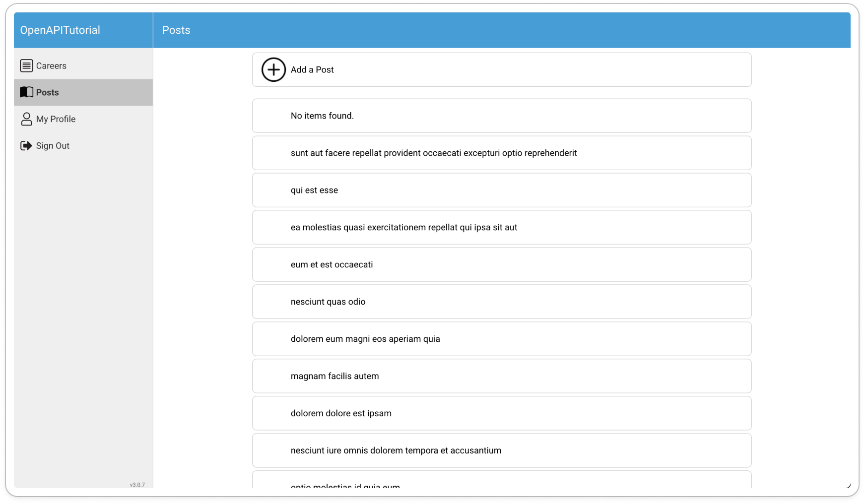Image resolution: width=865 pixels, height=504 pixels.
Task: Go to My Profile page
Action: 56,119
